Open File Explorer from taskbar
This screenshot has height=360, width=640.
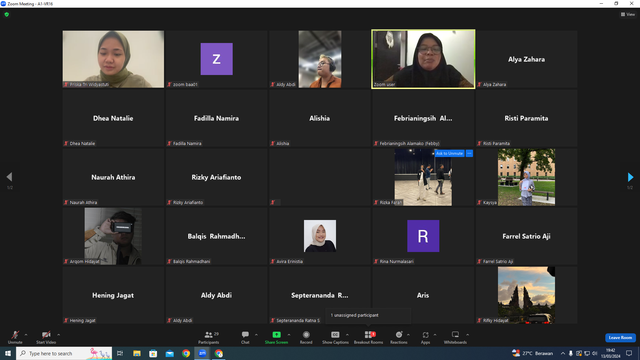tap(137, 353)
